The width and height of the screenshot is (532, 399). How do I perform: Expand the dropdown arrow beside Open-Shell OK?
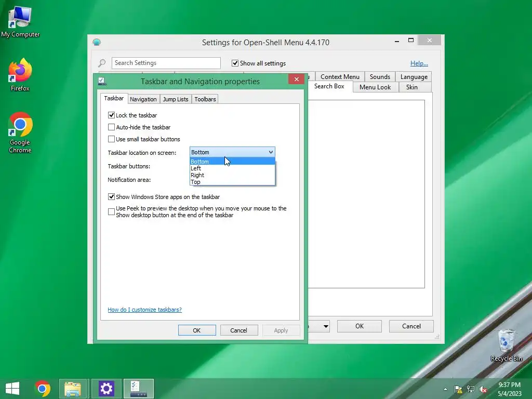(x=326, y=326)
